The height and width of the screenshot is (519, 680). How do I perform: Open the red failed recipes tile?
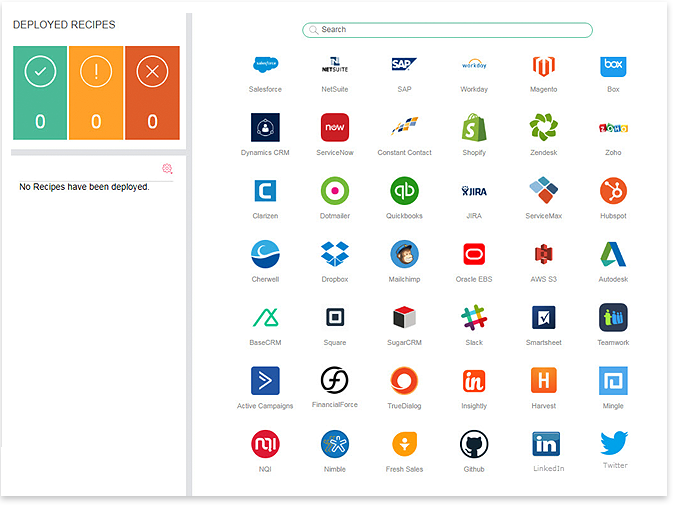[x=152, y=93]
